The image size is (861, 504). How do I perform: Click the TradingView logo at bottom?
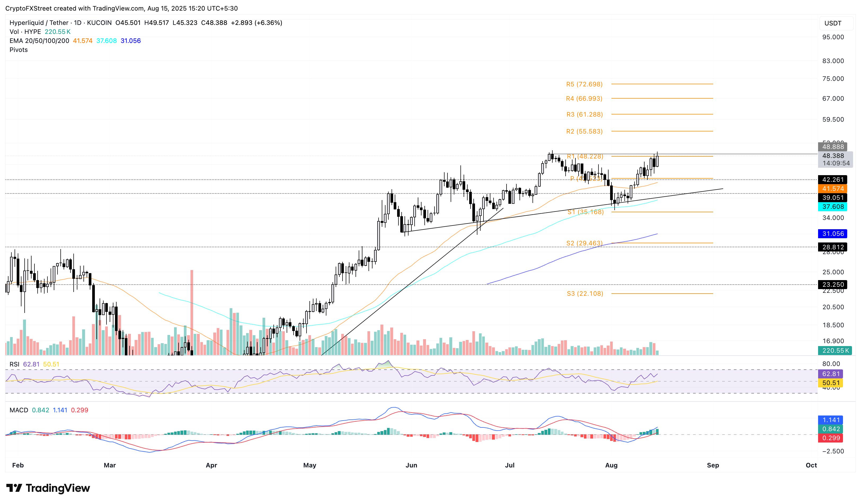(x=48, y=488)
